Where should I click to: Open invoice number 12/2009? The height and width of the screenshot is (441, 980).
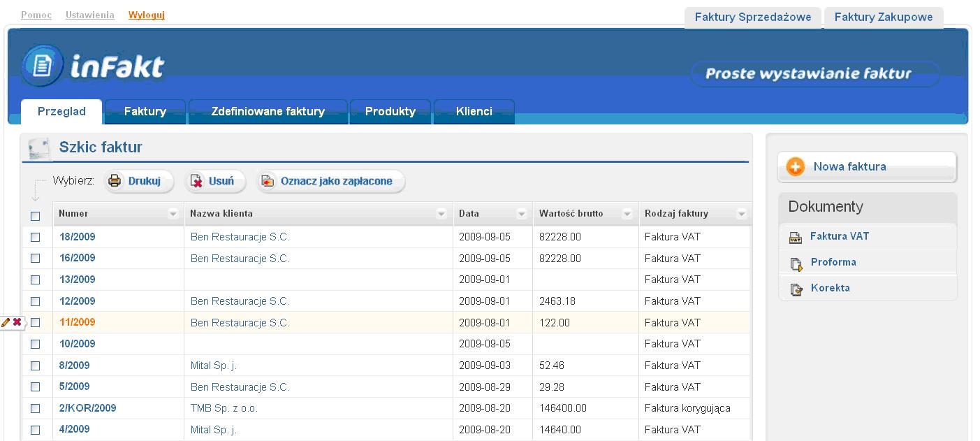[78, 301]
